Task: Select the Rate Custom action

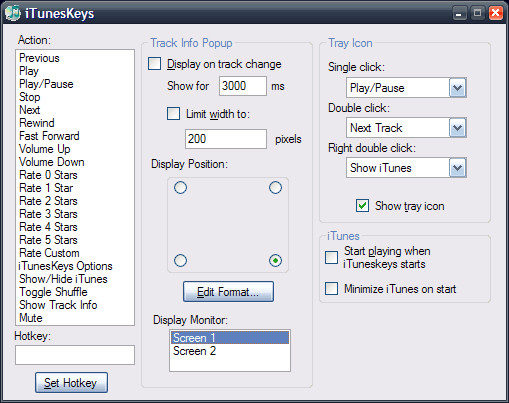Action: [75, 253]
